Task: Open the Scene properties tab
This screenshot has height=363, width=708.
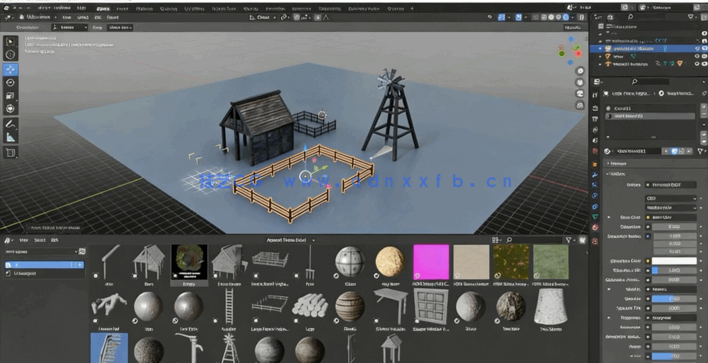Action: tap(596, 140)
